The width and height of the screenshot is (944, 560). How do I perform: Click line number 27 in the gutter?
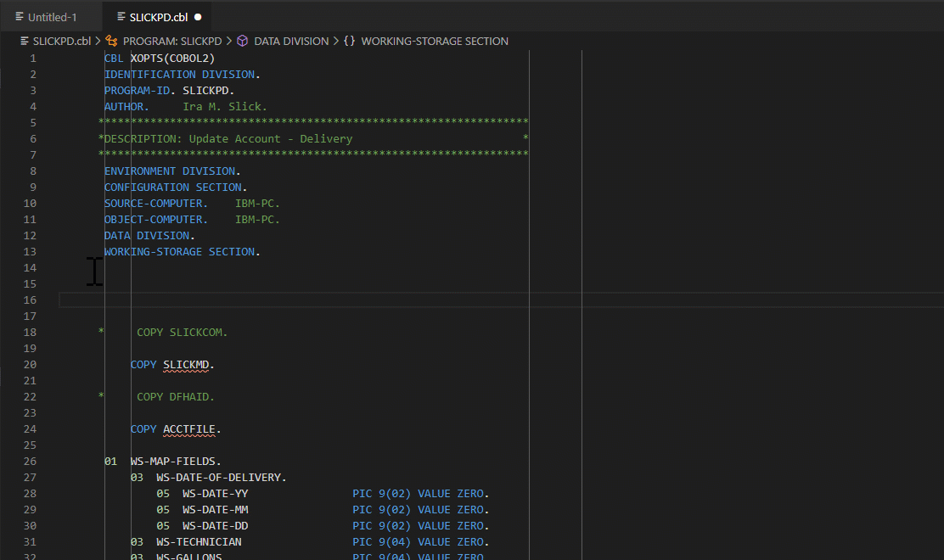[x=29, y=477]
